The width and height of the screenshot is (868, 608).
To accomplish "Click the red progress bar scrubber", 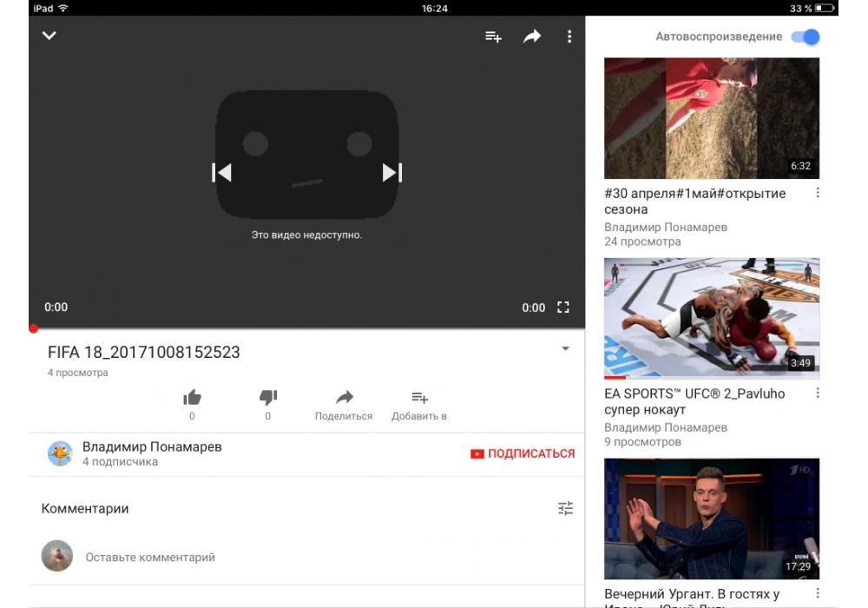I will tap(33, 328).
